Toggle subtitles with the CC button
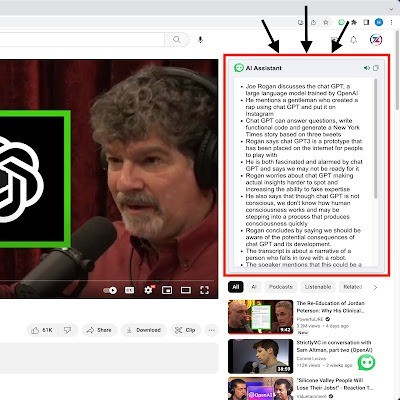Viewport: 400px width, 400px height. tap(129, 290)
